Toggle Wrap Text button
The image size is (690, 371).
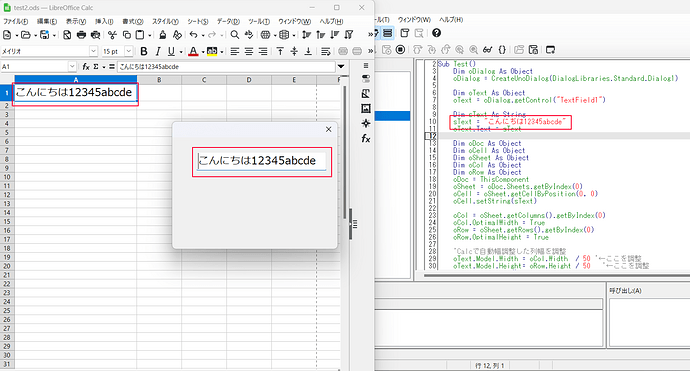326,51
